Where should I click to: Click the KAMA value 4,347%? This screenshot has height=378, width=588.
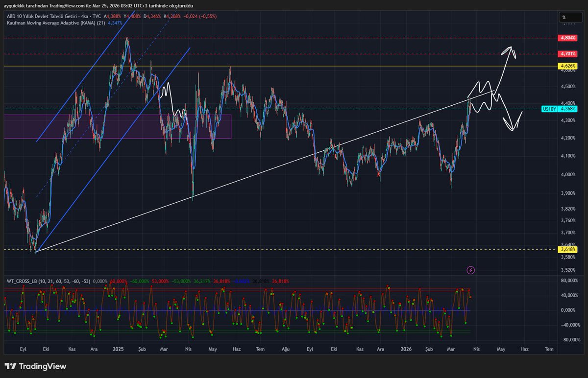(x=115, y=23)
